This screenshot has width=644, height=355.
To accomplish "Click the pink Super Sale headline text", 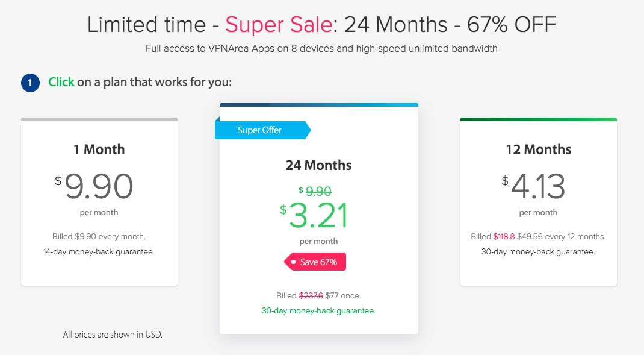I will click(x=279, y=25).
